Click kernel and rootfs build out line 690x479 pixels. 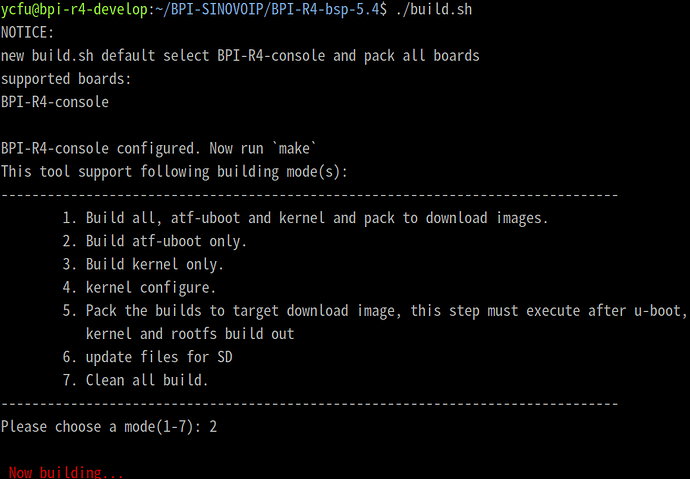point(190,334)
